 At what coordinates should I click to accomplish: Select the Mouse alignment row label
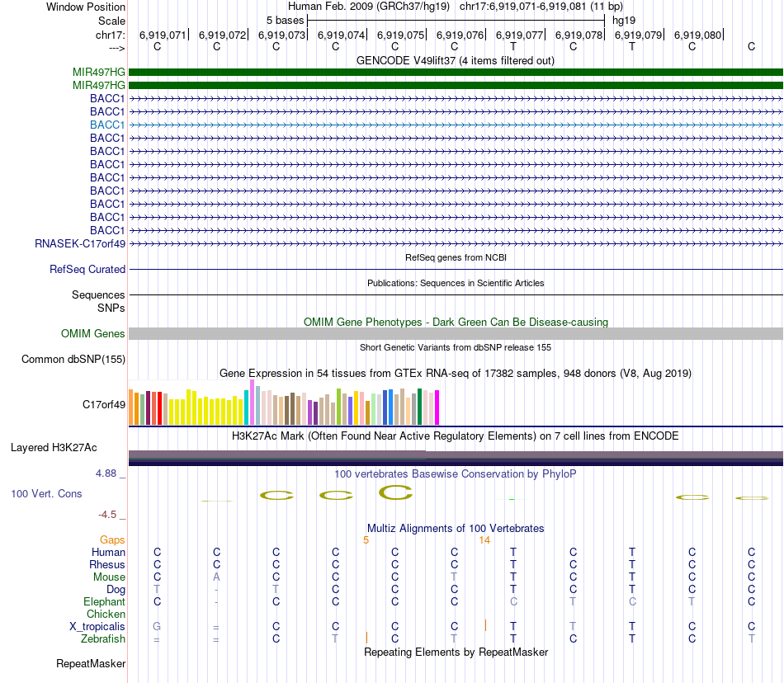point(109,577)
